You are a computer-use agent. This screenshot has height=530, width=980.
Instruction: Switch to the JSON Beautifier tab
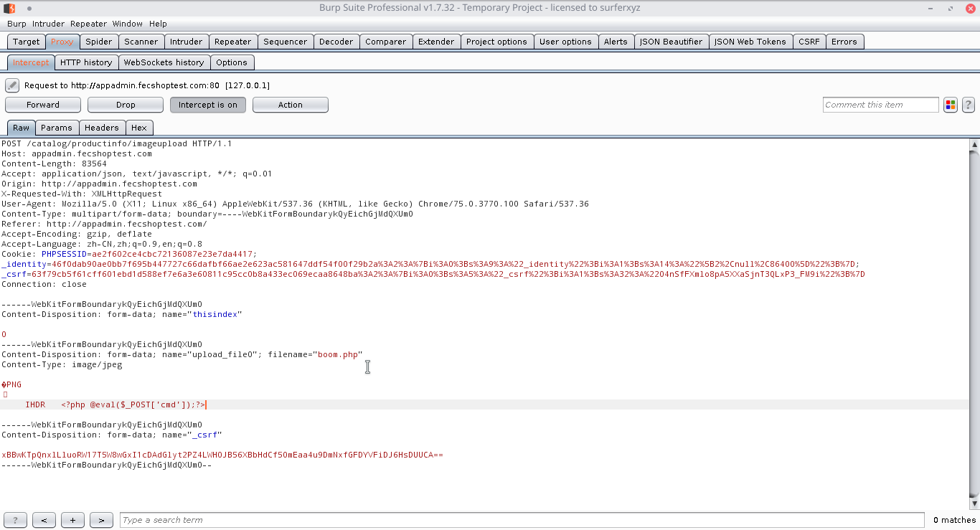point(672,42)
